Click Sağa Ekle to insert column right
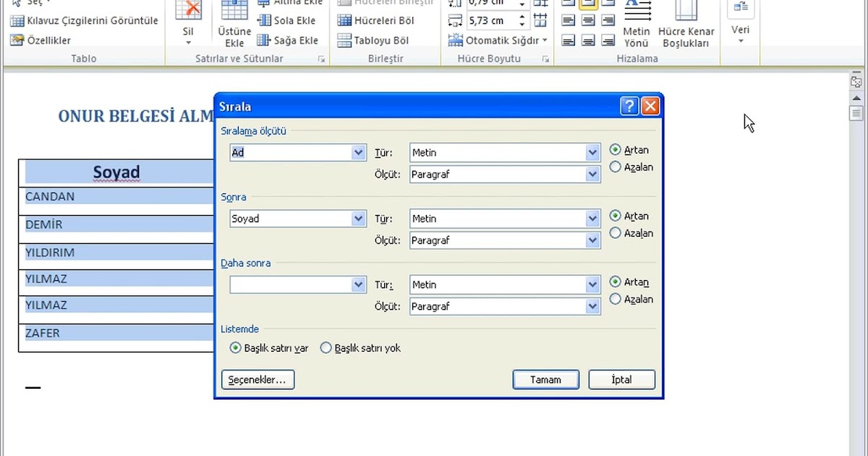This screenshot has width=868, height=456. 286,40
